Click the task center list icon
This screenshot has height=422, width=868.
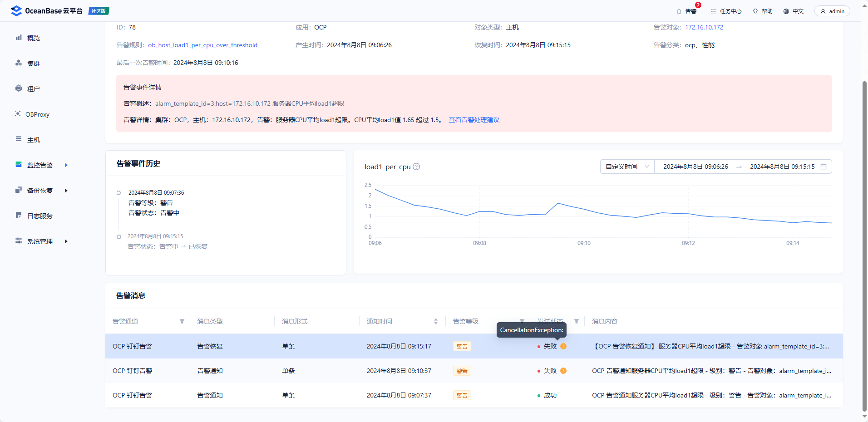[x=714, y=11]
